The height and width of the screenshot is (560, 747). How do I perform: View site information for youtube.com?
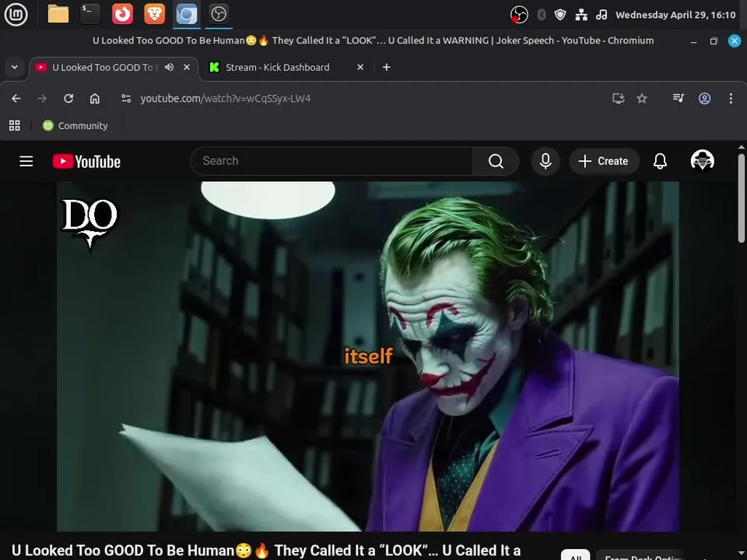[126, 98]
